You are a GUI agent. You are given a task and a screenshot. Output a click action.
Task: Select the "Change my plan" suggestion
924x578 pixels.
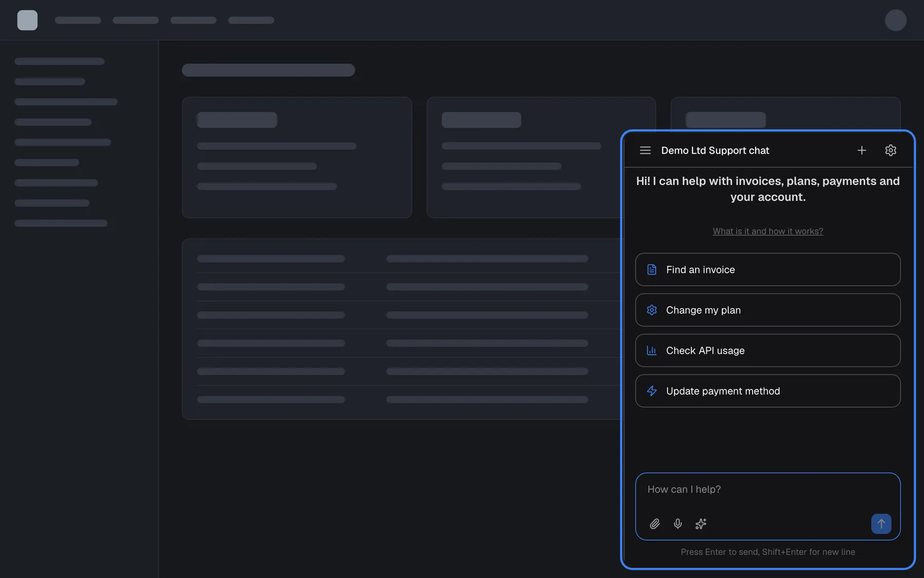tap(768, 310)
